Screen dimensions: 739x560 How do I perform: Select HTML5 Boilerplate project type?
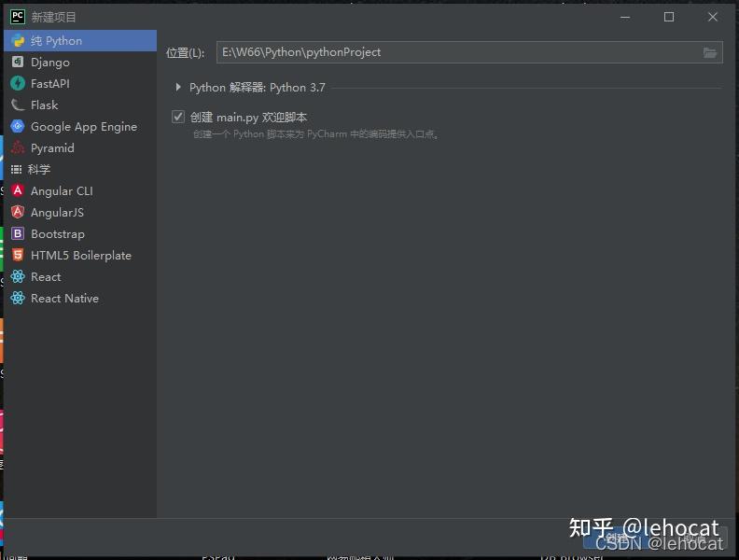click(x=80, y=255)
